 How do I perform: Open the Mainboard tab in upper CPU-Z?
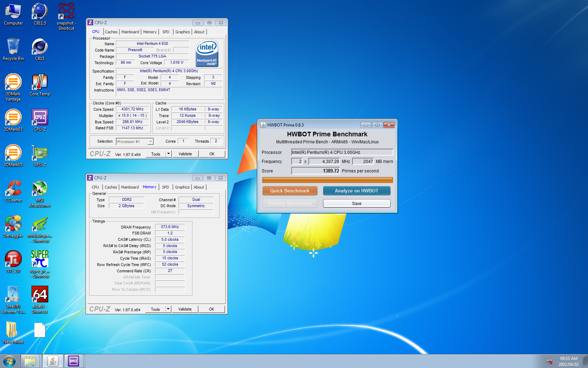[x=130, y=32]
